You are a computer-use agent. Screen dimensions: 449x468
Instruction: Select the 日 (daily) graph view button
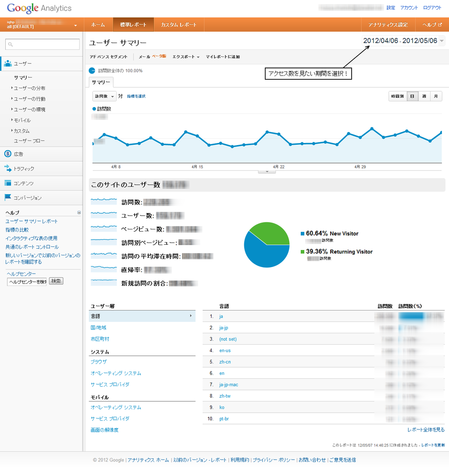(x=412, y=96)
